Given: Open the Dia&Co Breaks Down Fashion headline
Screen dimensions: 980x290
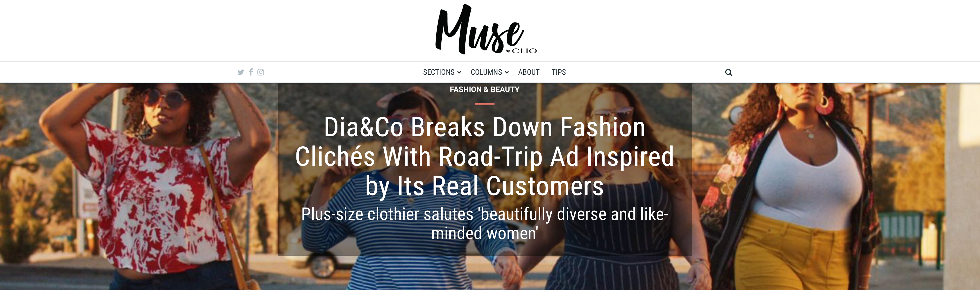Looking at the screenshot, I should (x=484, y=156).
